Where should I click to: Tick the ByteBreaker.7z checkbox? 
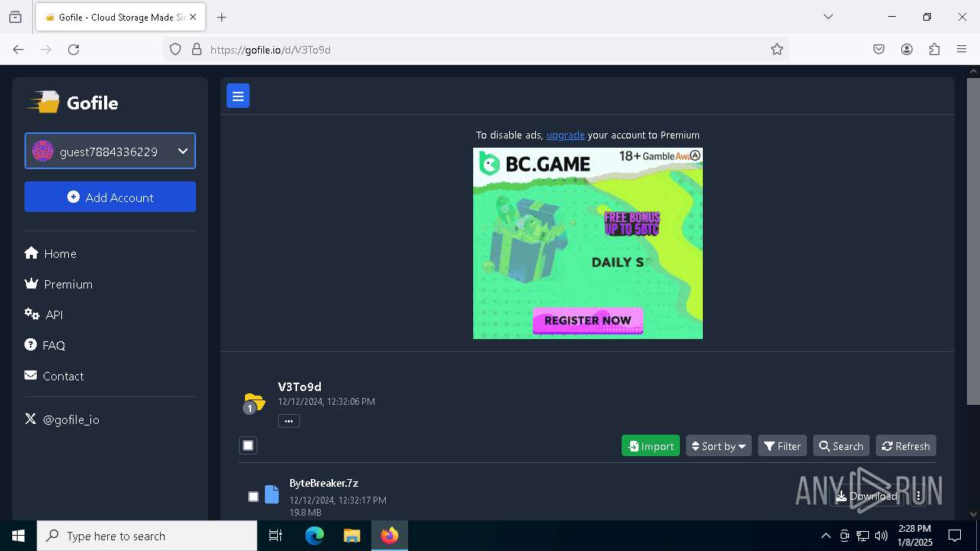point(253,497)
